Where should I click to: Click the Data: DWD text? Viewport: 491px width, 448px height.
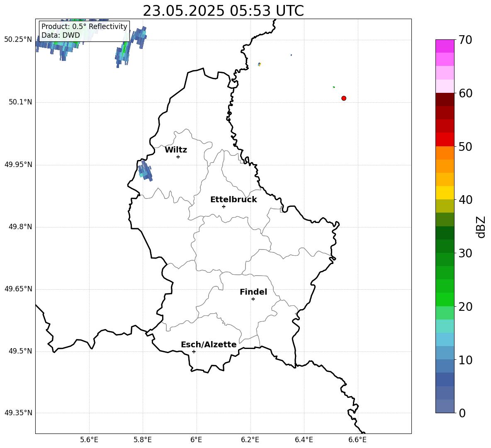coord(61,35)
